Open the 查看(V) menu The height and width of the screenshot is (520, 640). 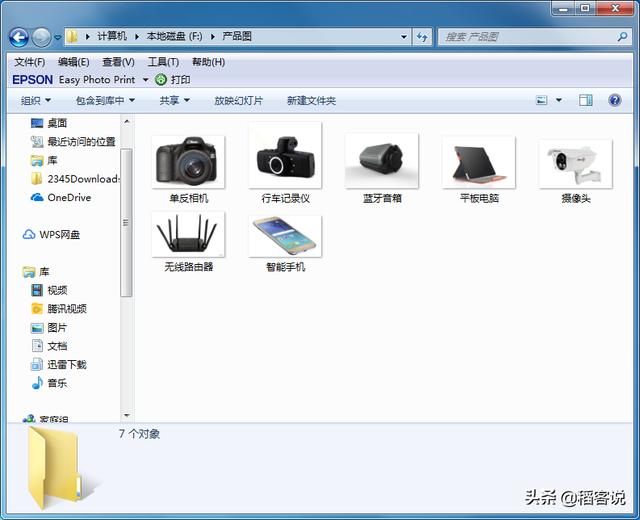(118, 62)
